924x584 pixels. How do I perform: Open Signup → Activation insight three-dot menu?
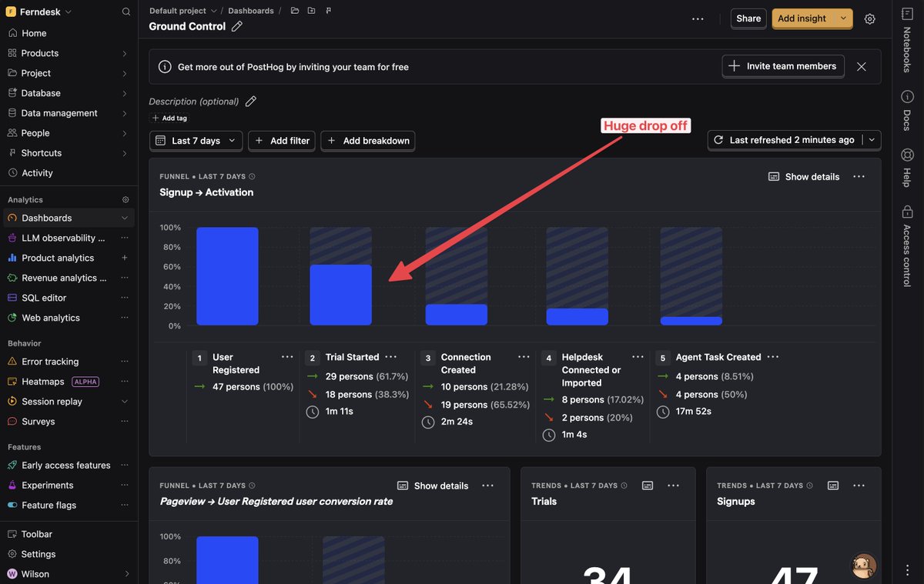859,177
